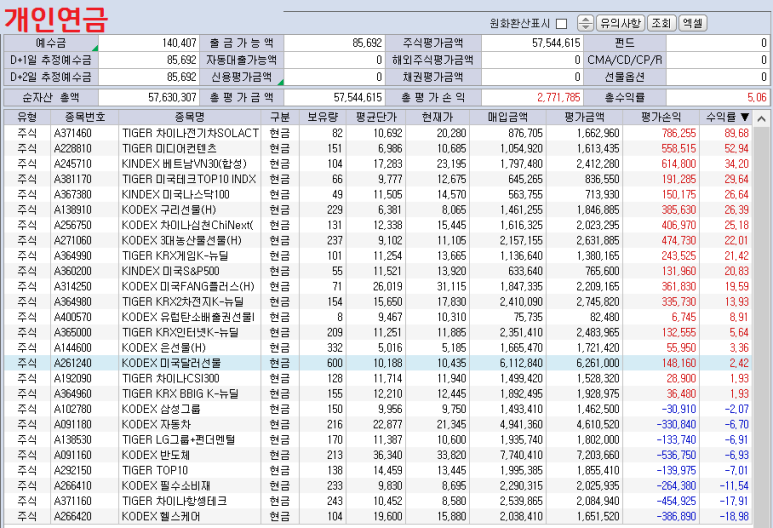Select the TIGER 차이나CSI300 row
773x528 pixels.
379,378
